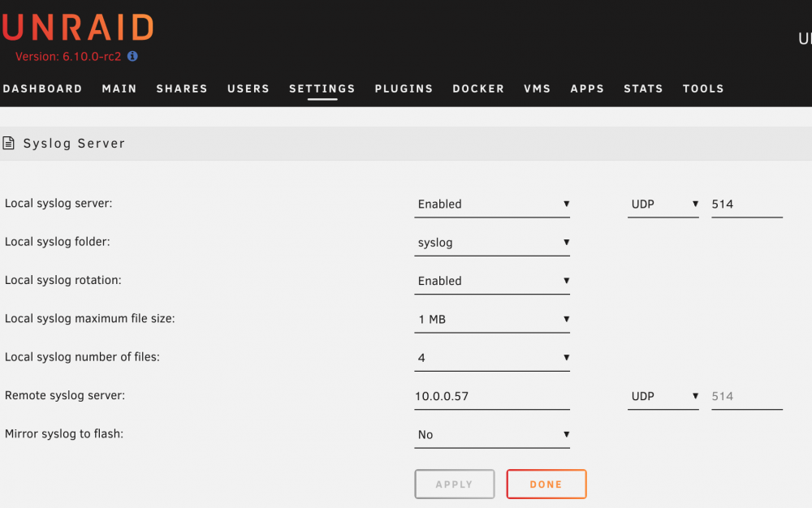Switch to the Tools menu
Viewport: 812px width, 508px height.
tap(703, 88)
